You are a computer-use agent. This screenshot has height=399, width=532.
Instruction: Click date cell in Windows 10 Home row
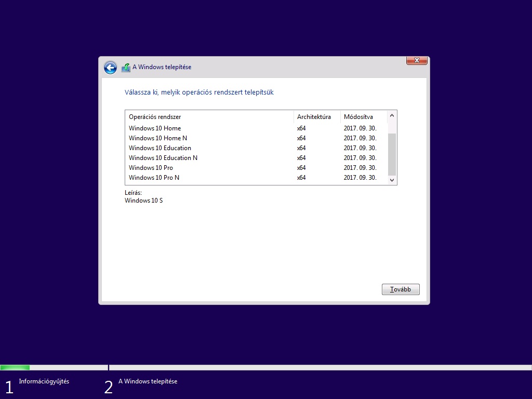tap(360, 128)
